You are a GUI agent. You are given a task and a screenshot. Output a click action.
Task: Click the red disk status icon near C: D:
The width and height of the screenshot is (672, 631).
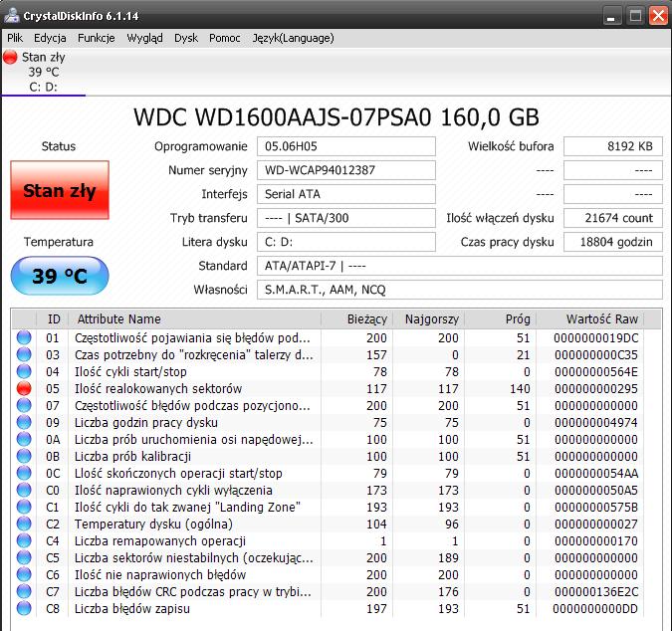10,57
